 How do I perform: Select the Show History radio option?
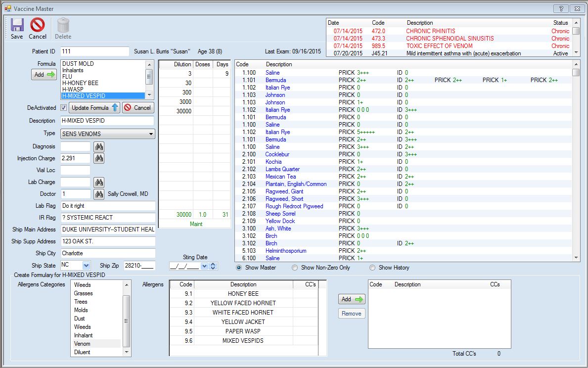coord(372,268)
